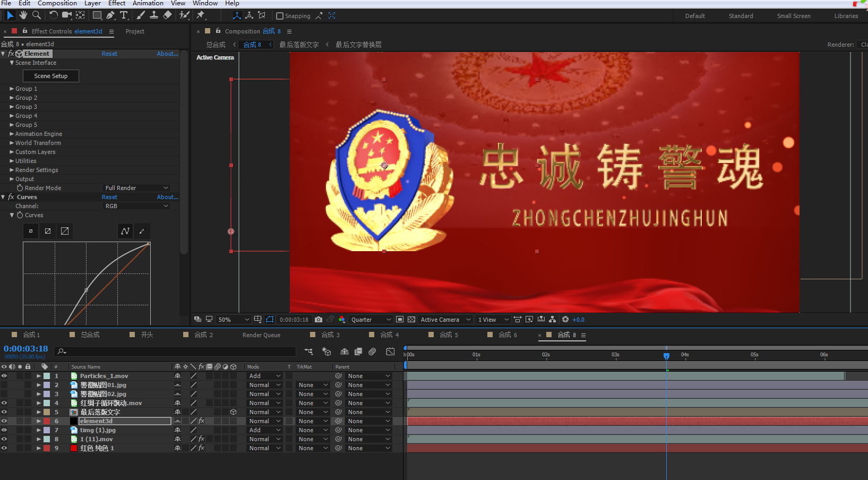Select the Brush tool

(x=141, y=15)
